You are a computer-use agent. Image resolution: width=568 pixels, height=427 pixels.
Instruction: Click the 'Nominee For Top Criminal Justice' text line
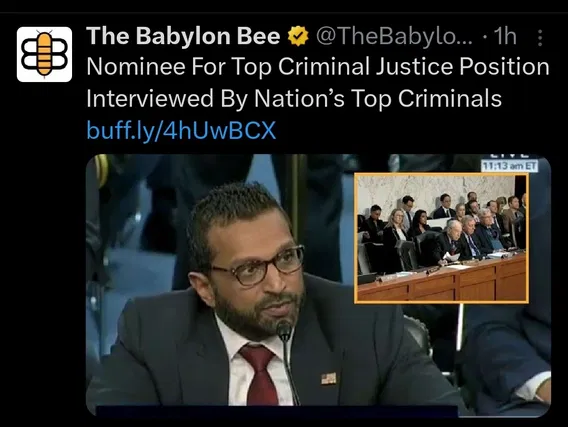pyautogui.click(x=318, y=67)
